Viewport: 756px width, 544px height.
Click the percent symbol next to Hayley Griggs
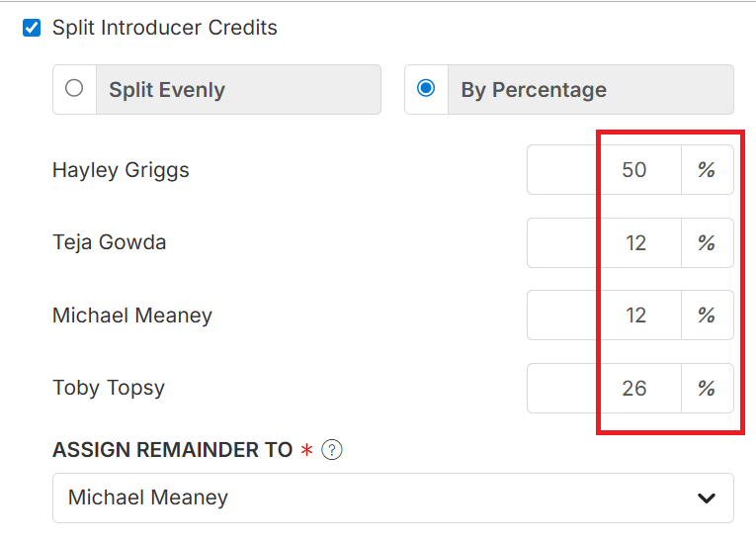click(x=707, y=170)
